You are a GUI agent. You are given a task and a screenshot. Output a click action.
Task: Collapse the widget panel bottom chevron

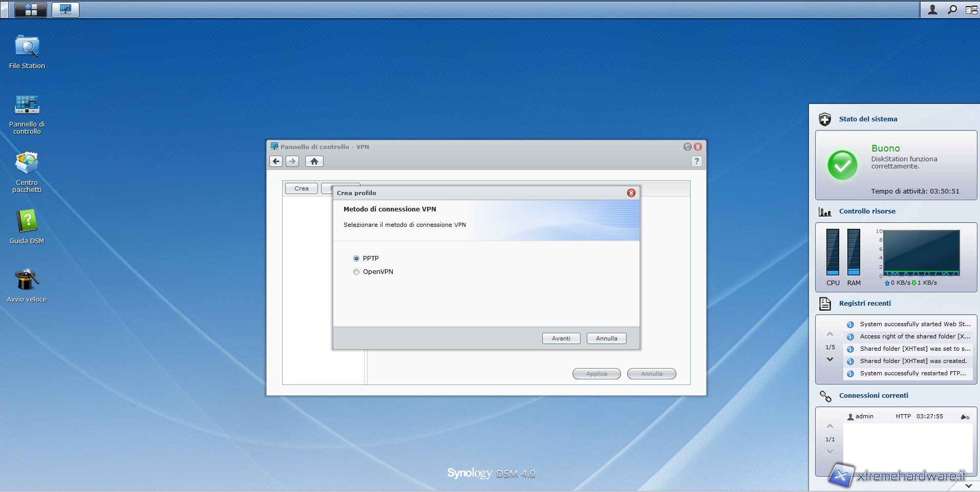pos(968,485)
